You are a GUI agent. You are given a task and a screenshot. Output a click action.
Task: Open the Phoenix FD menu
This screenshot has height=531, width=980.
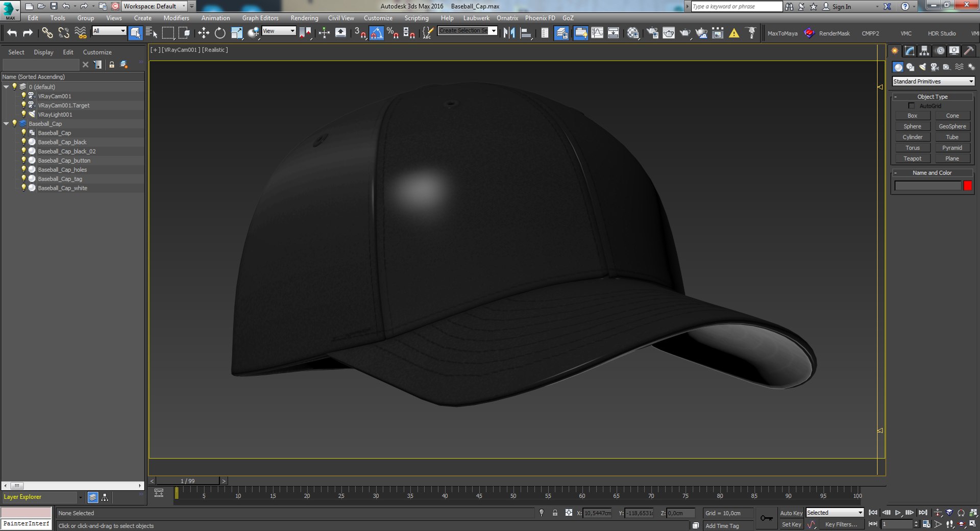click(x=540, y=18)
